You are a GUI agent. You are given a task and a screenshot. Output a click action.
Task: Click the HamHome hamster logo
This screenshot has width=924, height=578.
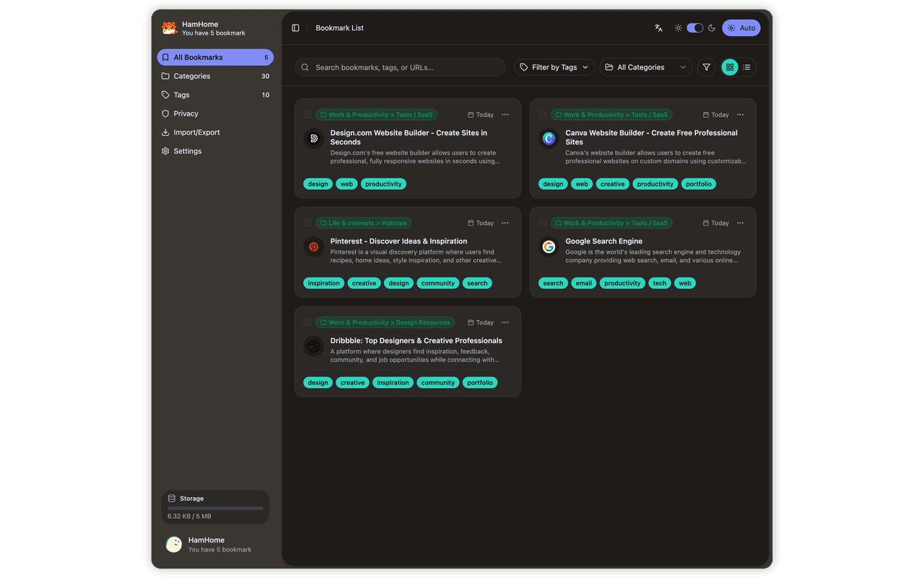point(169,28)
